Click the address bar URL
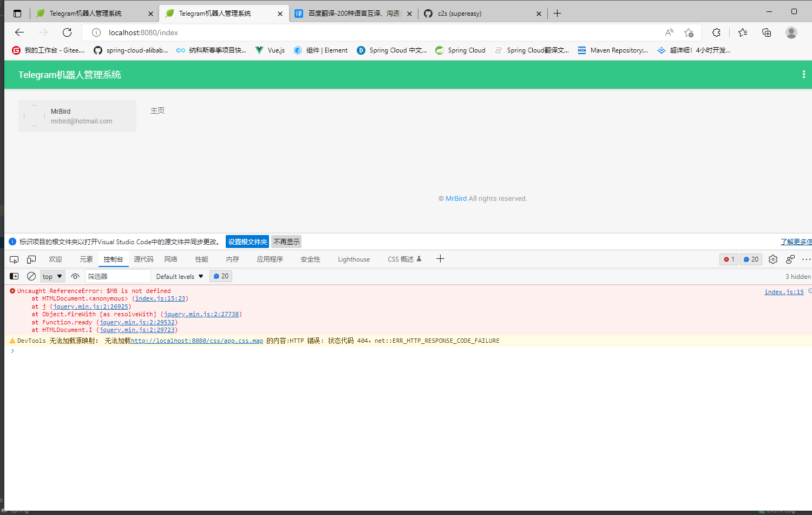The image size is (812, 515). (143, 32)
